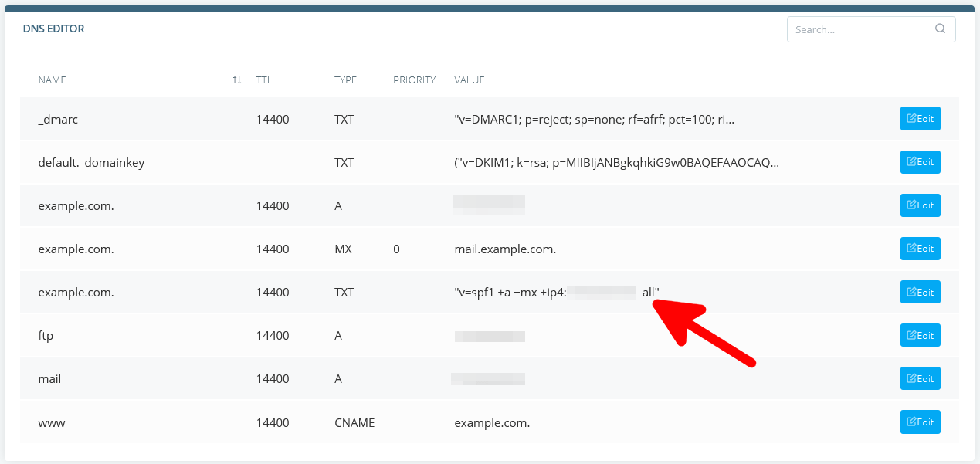Click the sort arrows beside NAME
This screenshot has width=980, height=464.
pyautogui.click(x=236, y=80)
